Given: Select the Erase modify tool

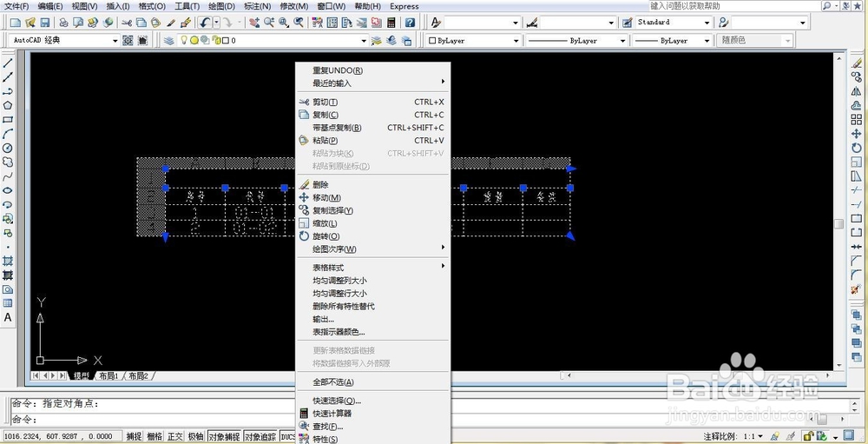Looking at the screenshot, I should pyautogui.click(x=857, y=63).
